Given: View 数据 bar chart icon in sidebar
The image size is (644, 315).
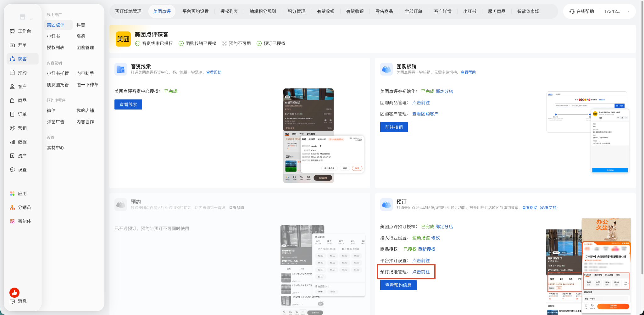Looking at the screenshot, I should tap(12, 142).
